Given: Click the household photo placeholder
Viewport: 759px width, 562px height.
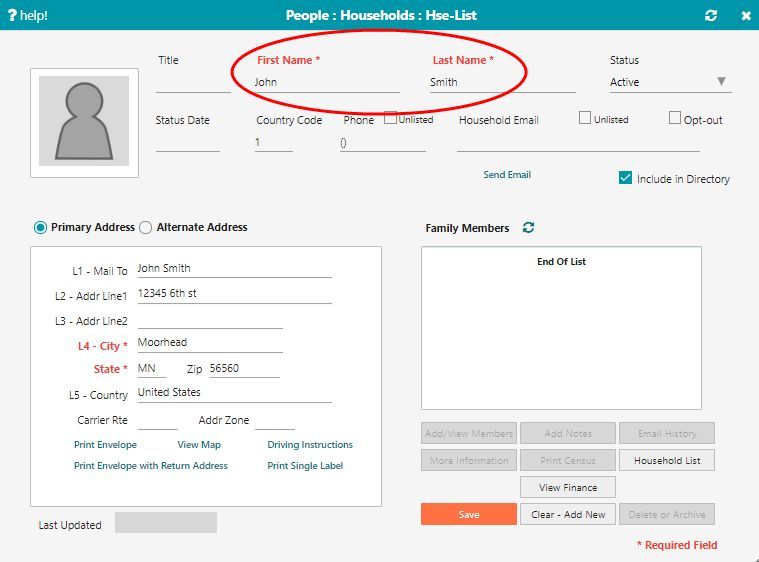Looking at the screenshot, I should pyautogui.click(x=84, y=122).
